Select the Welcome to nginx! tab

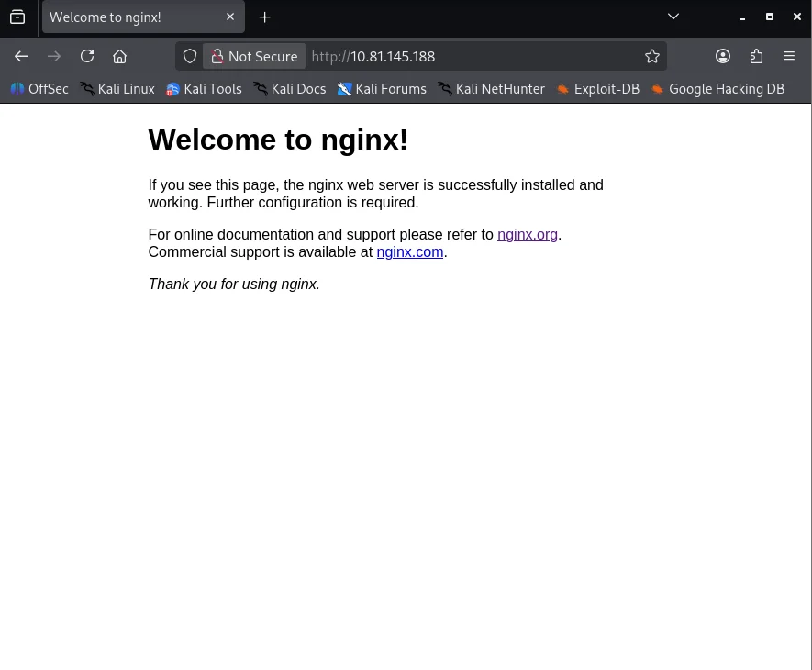pos(128,17)
